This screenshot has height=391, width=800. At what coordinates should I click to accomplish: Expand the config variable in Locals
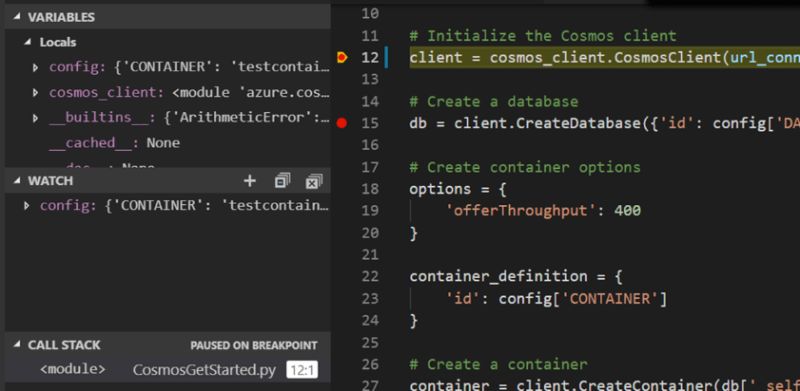(x=35, y=67)
